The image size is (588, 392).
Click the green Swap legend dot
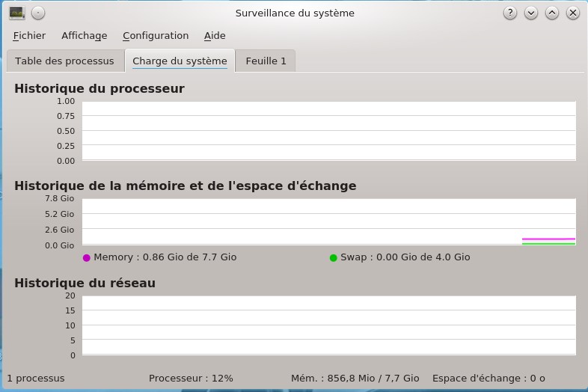tap(333, 257)
